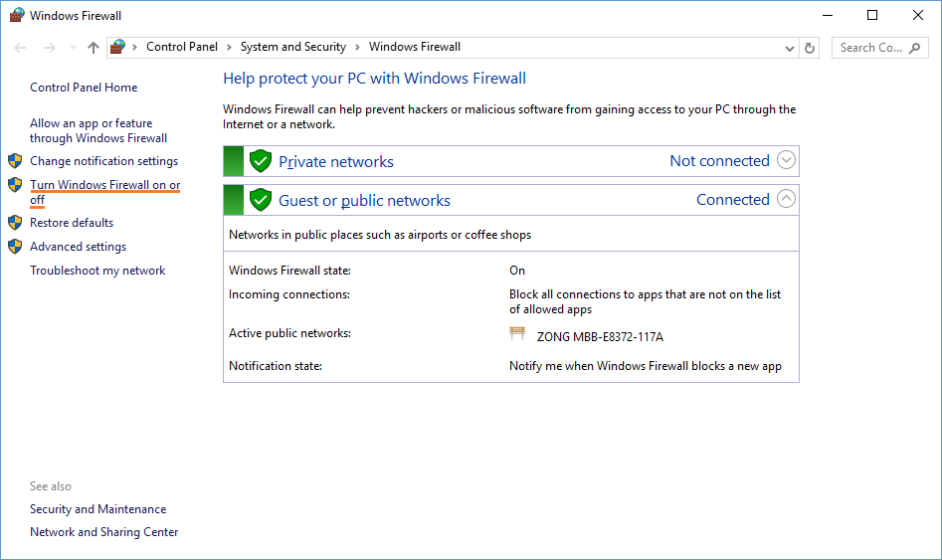Click Private networks heading
The height and width of the screenshot is (560, 942).
pos(336,161)
